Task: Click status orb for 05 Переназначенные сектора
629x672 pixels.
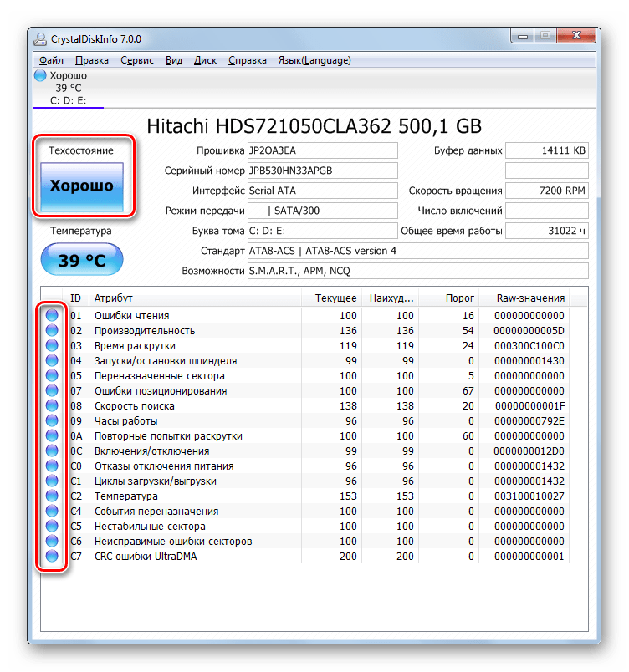Action: click(x=52, y=375)
